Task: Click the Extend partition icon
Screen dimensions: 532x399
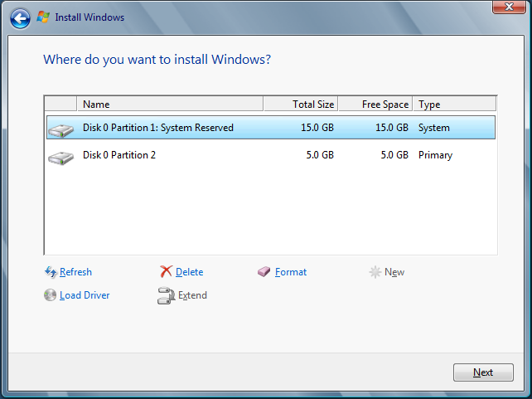Action: tap(166, 295)
